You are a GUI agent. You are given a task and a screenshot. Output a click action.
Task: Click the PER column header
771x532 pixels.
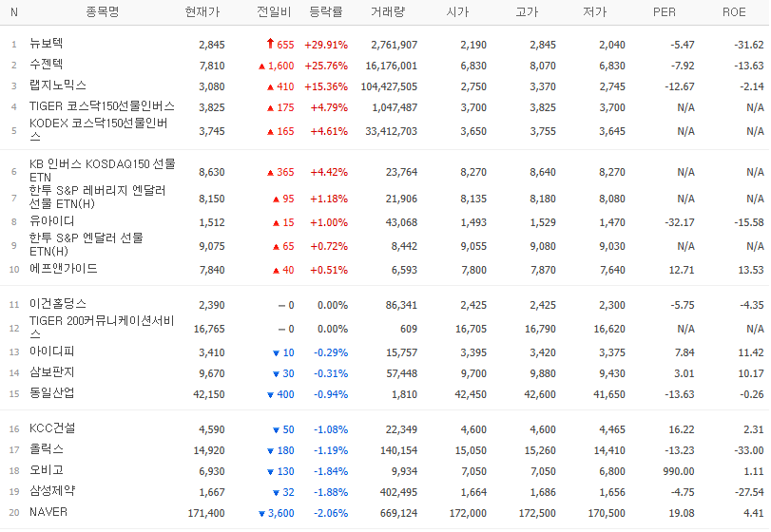coord(664,11)
